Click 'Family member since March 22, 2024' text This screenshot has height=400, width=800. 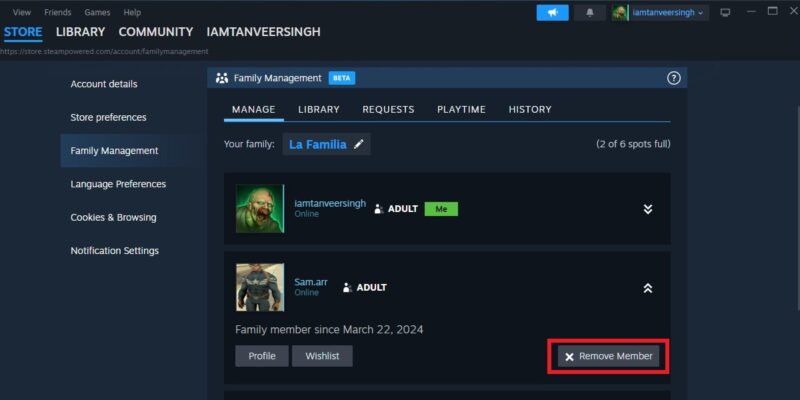tap(329, 330)
